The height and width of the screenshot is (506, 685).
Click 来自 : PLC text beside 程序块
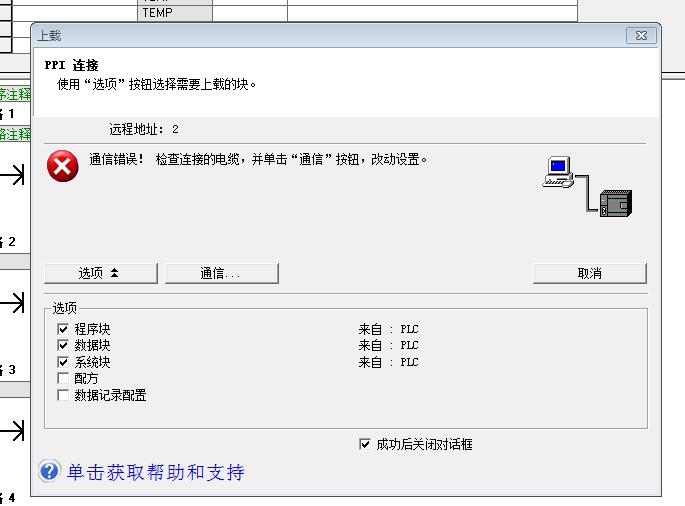[x=388, y=329]
